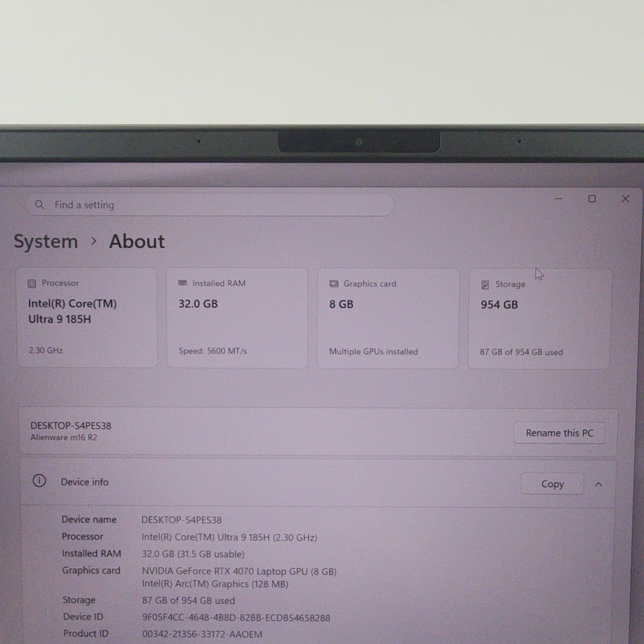Open the Graphics card 8 GB card
Screen dimensions: 644x644
click(x=388, y=319)
